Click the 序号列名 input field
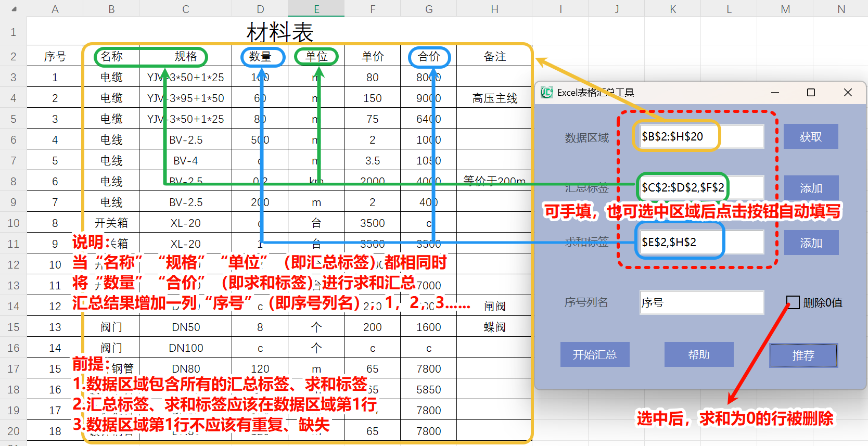The width and height of the screenshot is (868, 446). 702,302
